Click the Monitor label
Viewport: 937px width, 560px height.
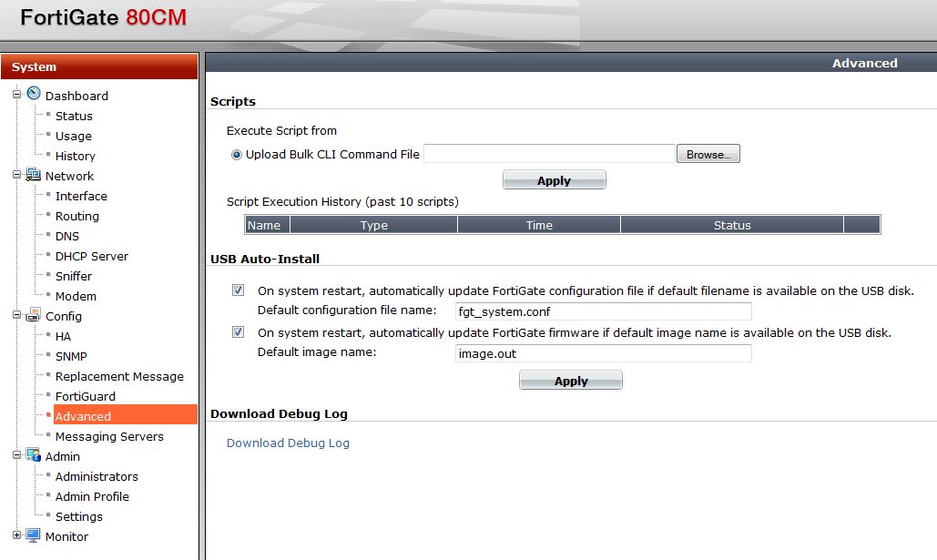66,536
